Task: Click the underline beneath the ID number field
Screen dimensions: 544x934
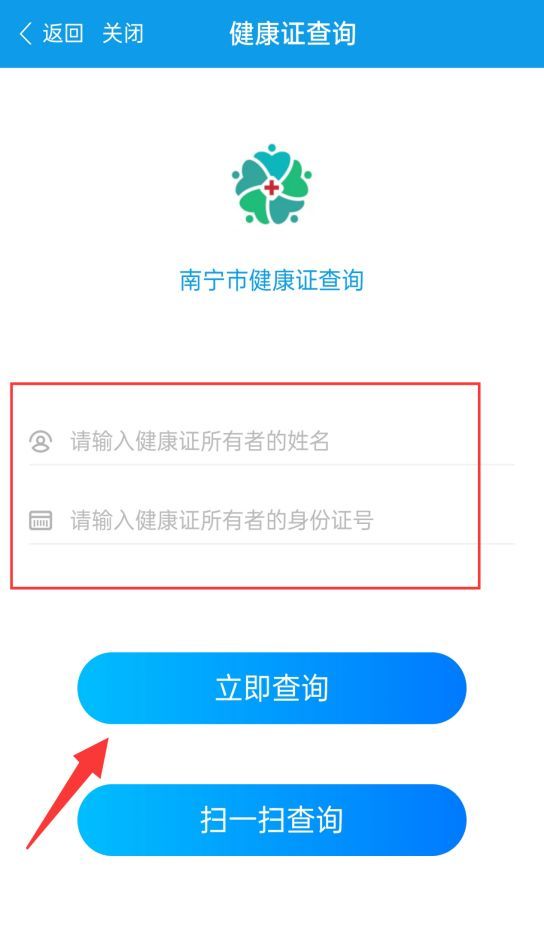Action: tap(272, 543)
